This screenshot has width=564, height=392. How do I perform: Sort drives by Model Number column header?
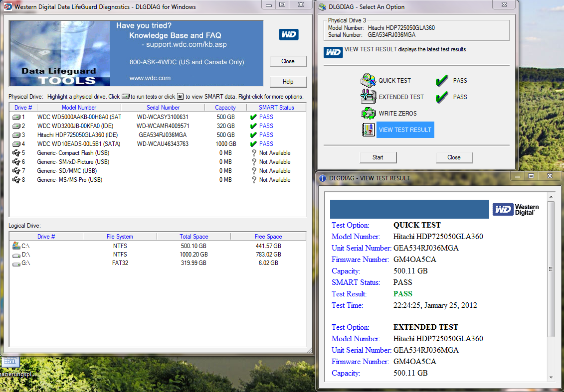coord(79,108)
